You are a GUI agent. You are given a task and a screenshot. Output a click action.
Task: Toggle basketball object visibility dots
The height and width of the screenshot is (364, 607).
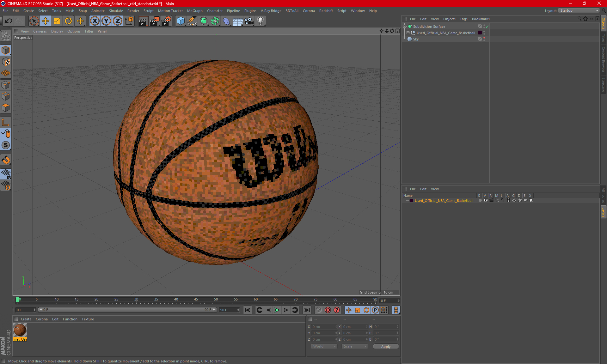point(484,33)
